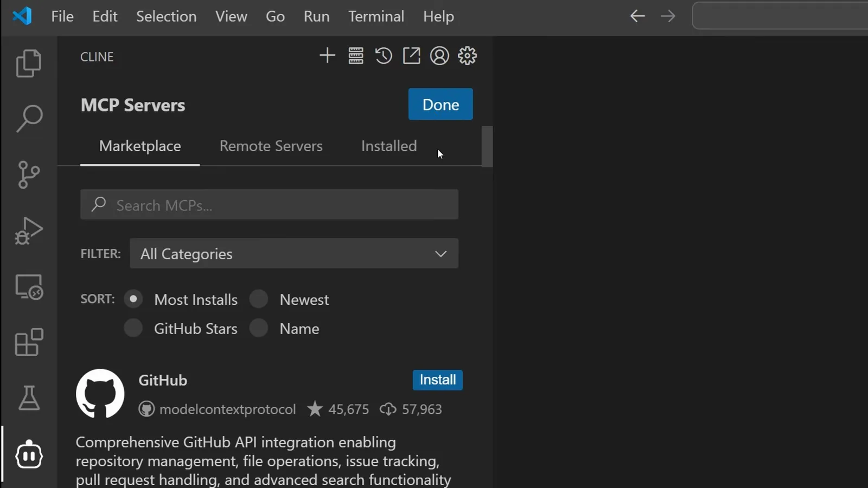
Task: Open Source Control view
Action: 29,175
